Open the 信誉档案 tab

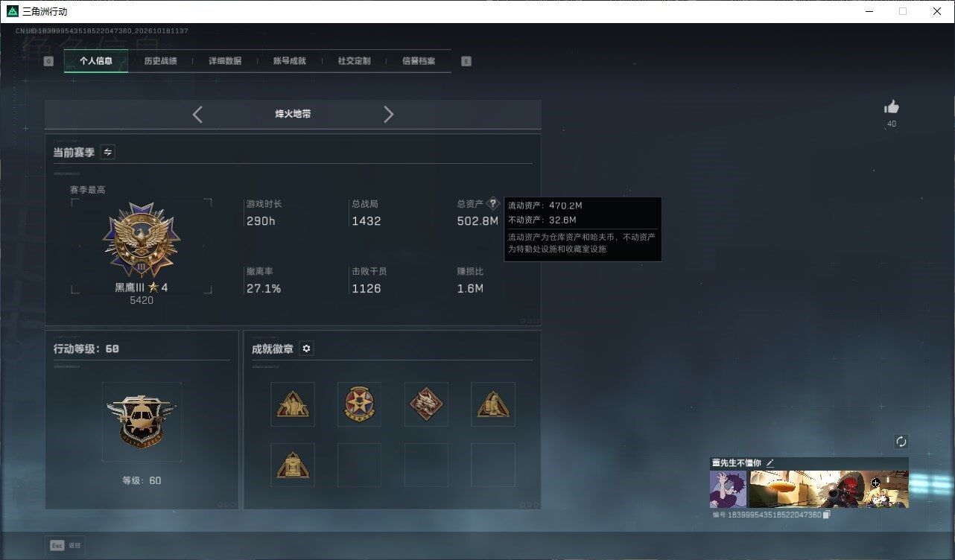(419, 61)
